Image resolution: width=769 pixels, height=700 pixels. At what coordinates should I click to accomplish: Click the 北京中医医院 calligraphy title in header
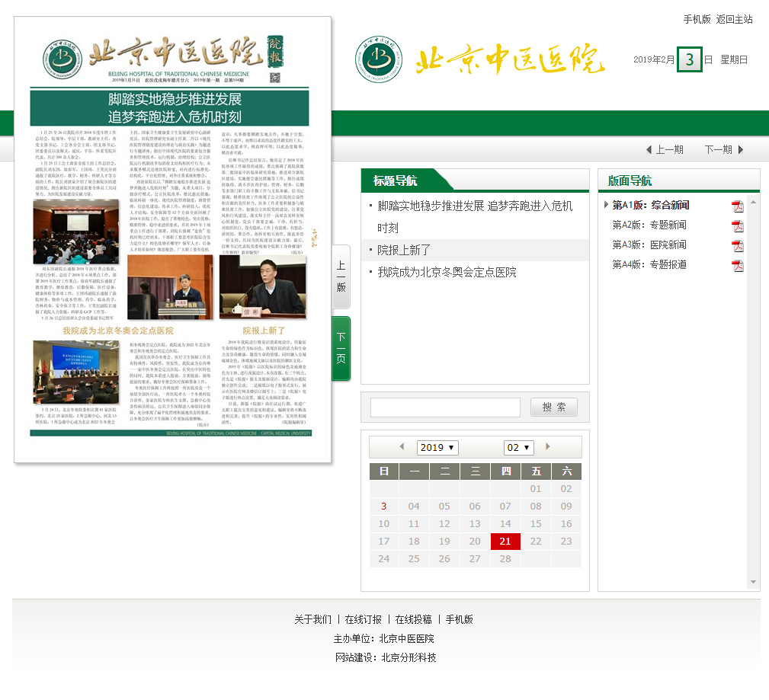coord(510,59)
